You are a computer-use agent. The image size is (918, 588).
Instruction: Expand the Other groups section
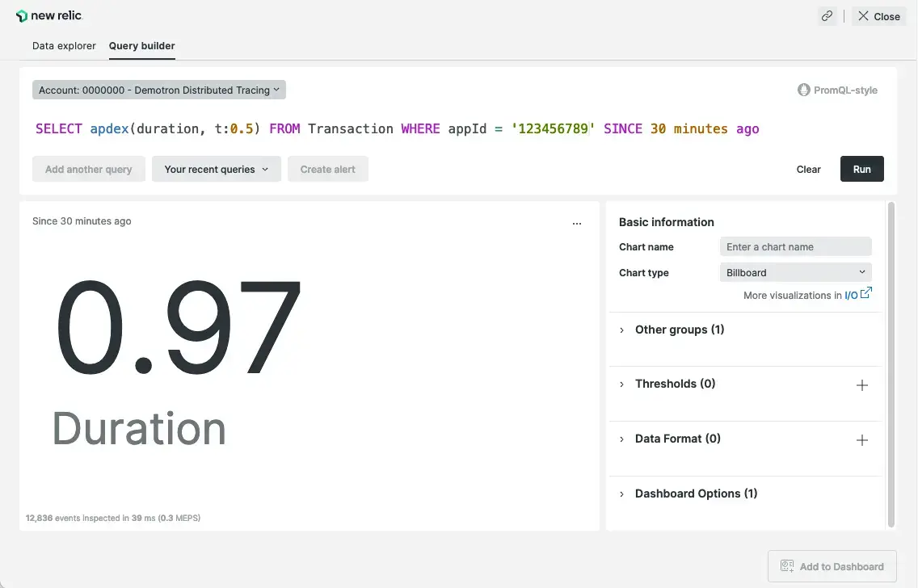[x=679, y=330]
